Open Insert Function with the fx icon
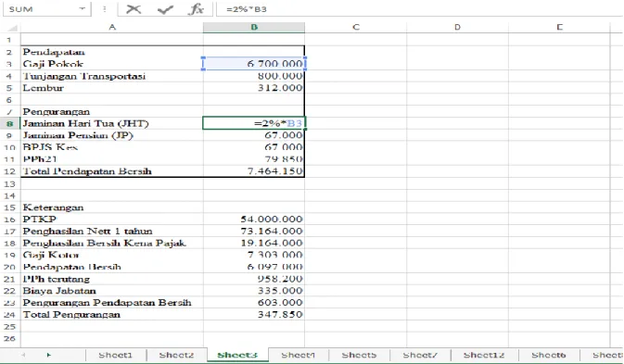This screenshot has width=624, height=364. click(196, 8)
